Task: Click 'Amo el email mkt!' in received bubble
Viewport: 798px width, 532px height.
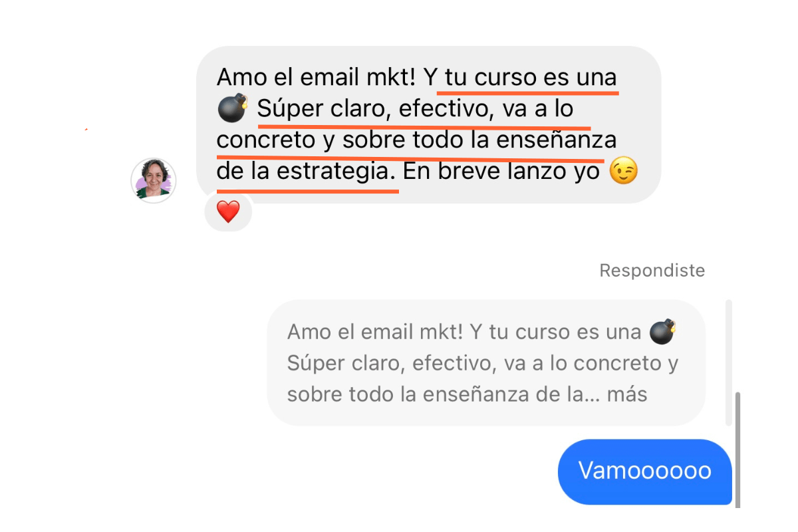Action: click(317, 78)
